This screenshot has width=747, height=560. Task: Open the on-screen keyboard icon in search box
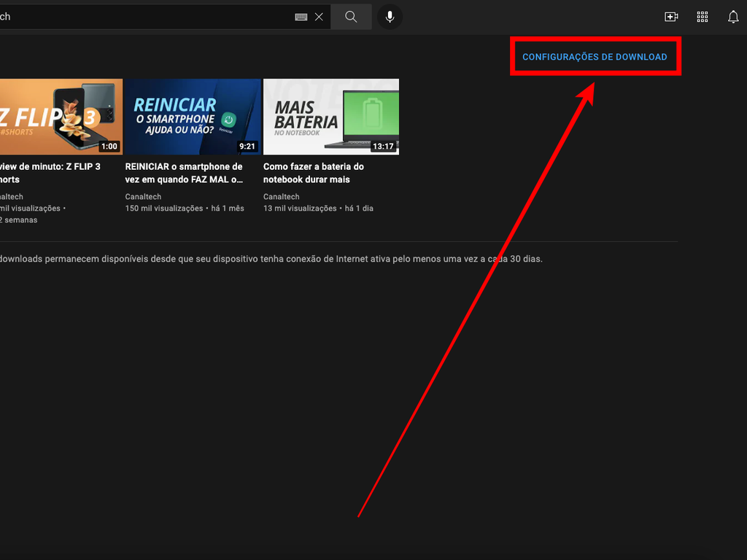pyautogui.click(x=301, y=17)
